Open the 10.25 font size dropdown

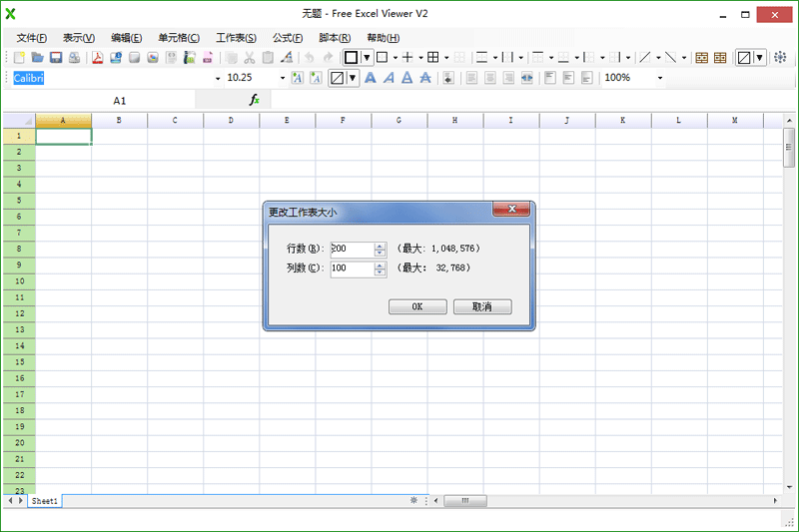point(283,79)
